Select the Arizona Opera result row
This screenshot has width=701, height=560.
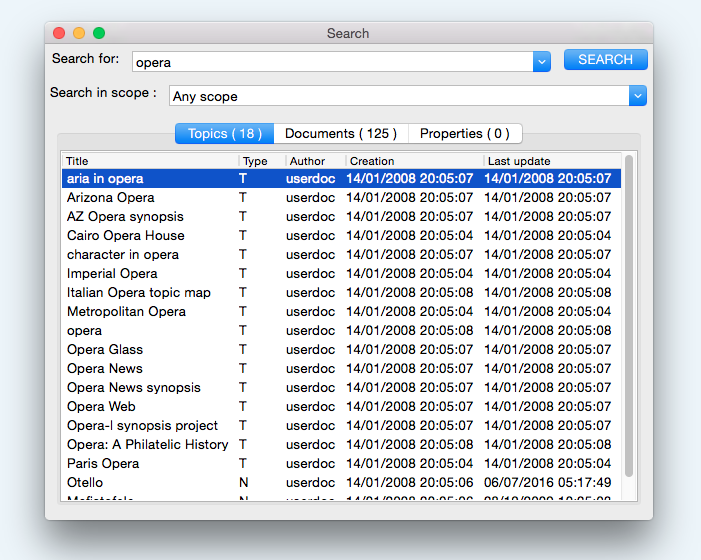coord(111,198)
